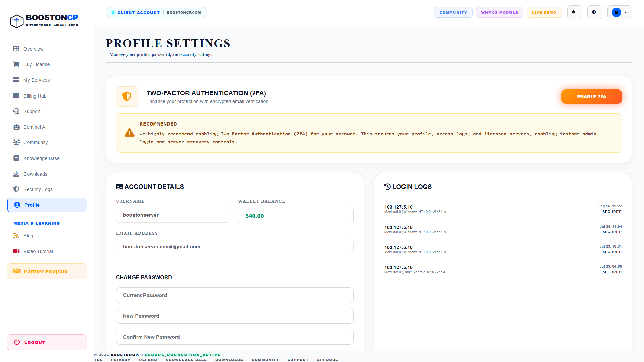644x362 pixels.
Task: Click the Support headset icon
Action: 16,111
